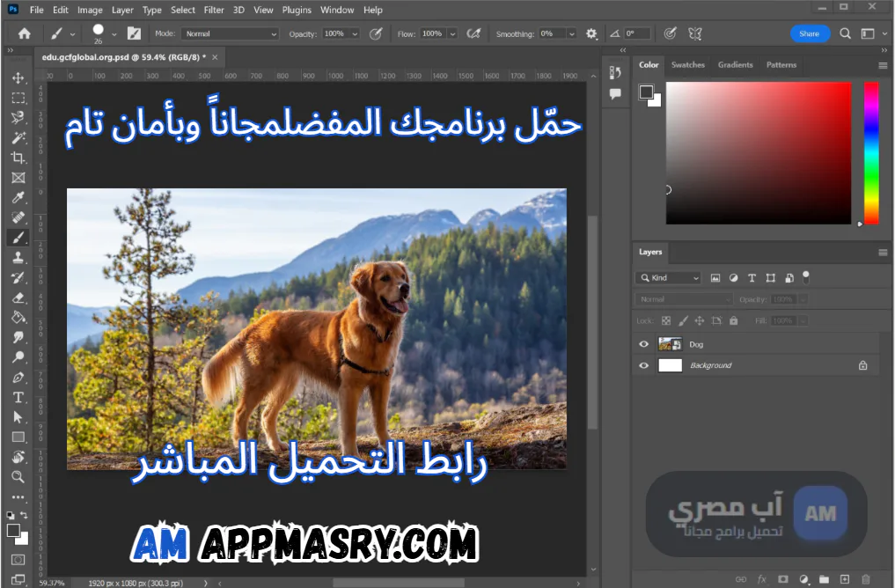
Task: Turn layer filtering on or off
Action: (806, 277)
